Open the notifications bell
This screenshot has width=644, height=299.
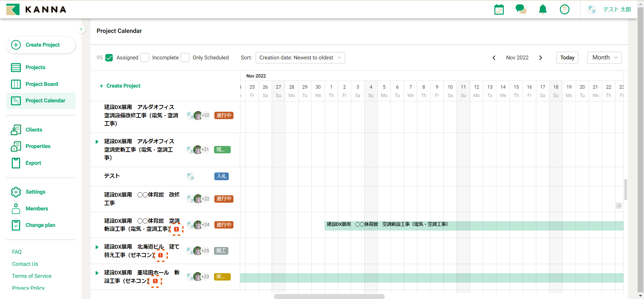pyautogui.click(x=543, y=9)
